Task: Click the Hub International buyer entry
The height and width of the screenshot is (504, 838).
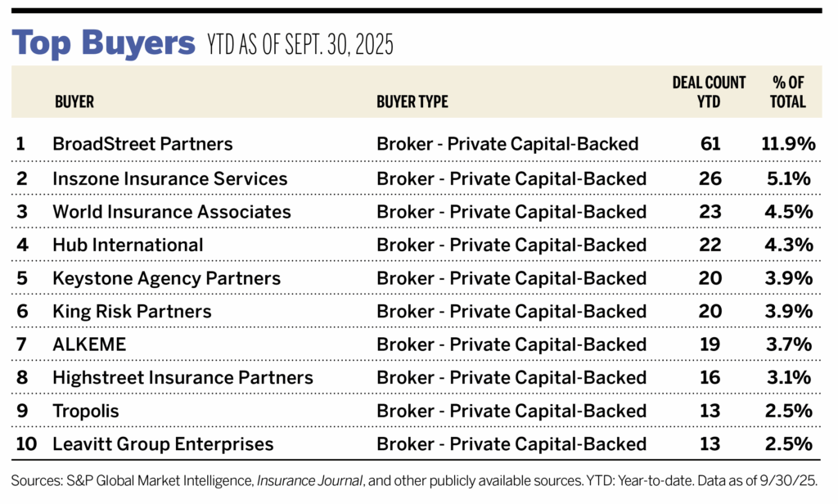Action: coord(128,245)
